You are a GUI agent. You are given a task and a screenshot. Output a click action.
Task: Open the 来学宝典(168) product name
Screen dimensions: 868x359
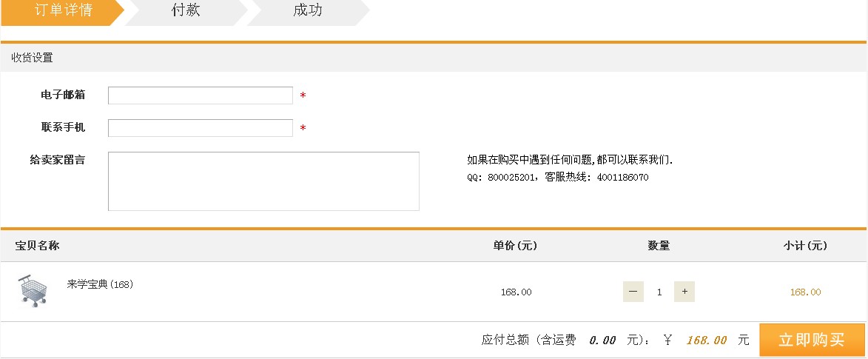coord(100,284)
